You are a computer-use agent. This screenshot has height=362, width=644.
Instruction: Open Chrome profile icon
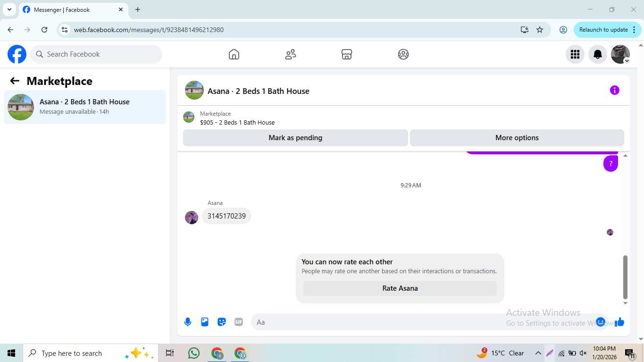click(x=563, y=30)
